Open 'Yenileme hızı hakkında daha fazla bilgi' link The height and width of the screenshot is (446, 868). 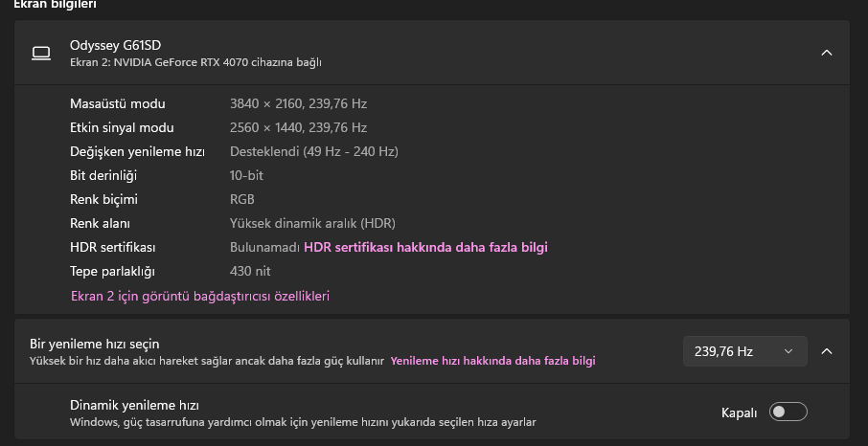point(492,362)
